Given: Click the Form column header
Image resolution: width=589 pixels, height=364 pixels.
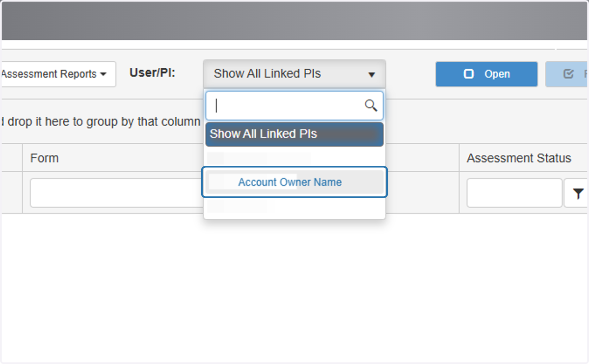Looking at the screenshot, I should click(44, 158).
